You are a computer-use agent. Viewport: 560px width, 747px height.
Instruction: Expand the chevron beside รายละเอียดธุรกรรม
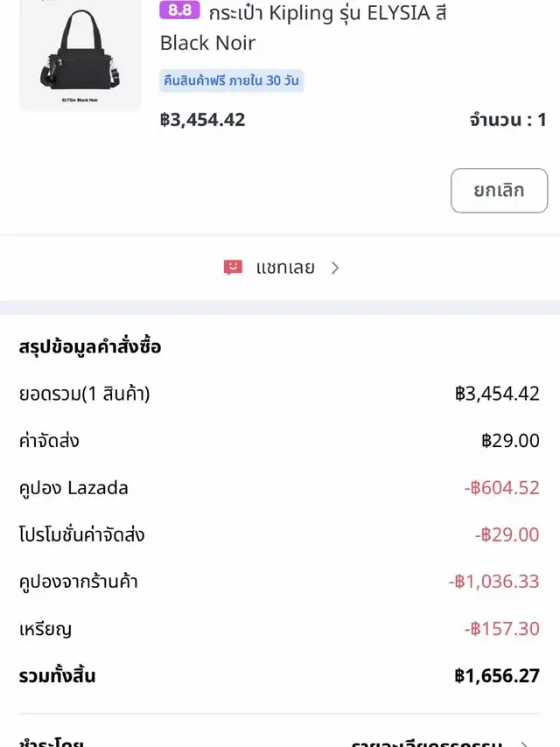pyautogui.click(x=523, y=743)
